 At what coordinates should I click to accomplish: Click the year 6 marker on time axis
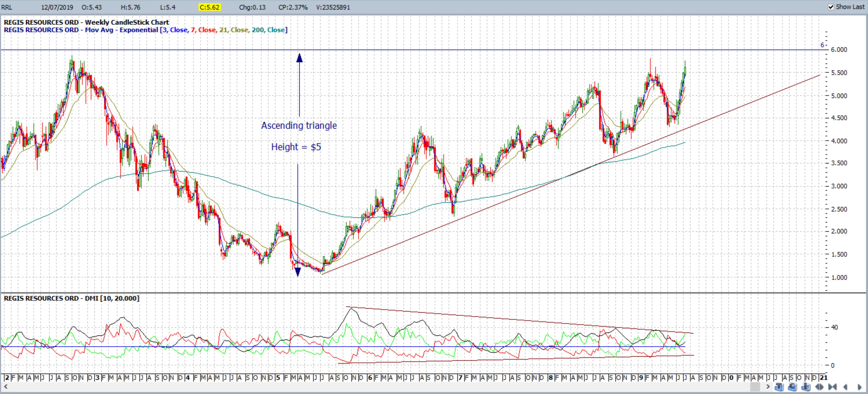pyautogui.click(x=370, y=378)
